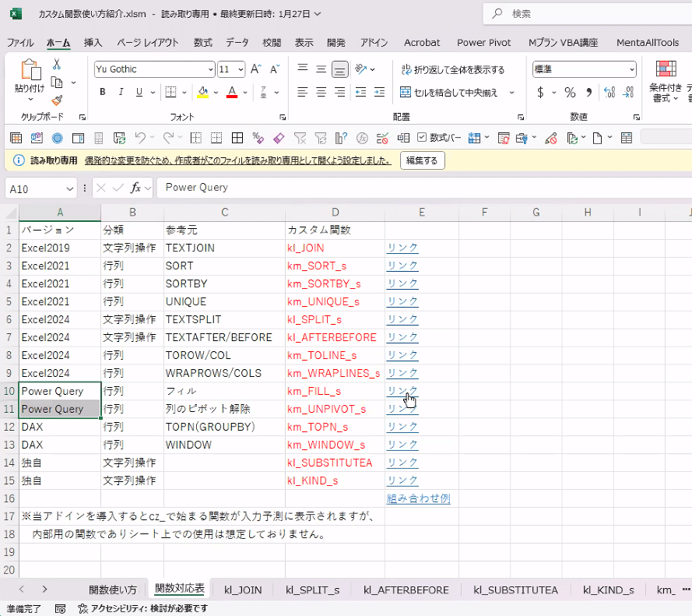Click the Paste clipboard icon

point(30,70)
